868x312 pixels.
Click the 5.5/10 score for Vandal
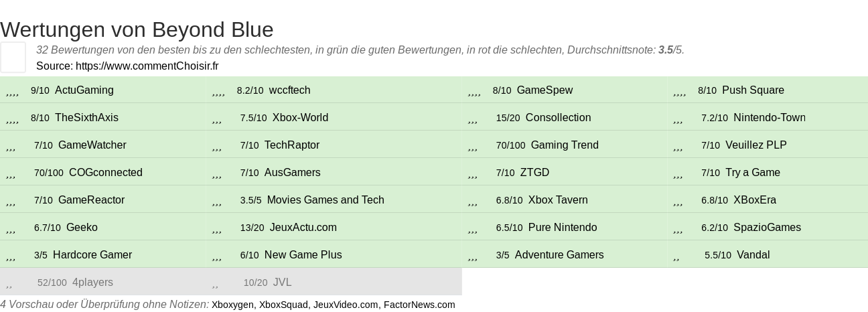(718, 255)
